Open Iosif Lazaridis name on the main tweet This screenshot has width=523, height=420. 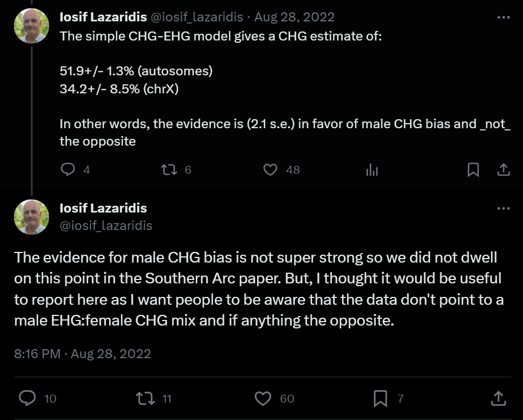point(103,208)
